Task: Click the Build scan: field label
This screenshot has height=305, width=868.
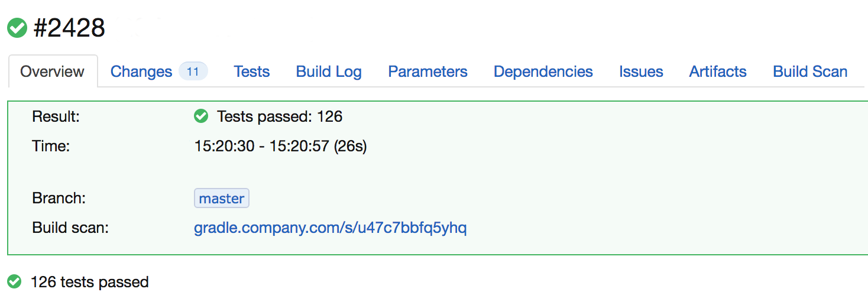Action: [70, 228]
